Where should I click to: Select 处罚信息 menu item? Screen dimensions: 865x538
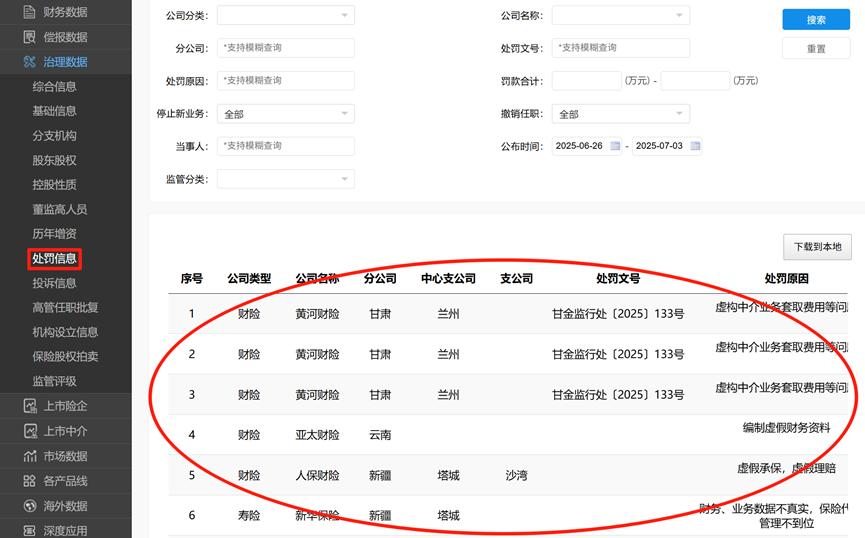coord(54,259)
